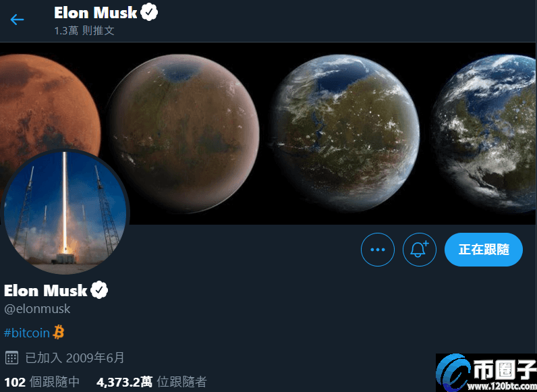Open the #bitcoin hashtag link

point(27,333)
